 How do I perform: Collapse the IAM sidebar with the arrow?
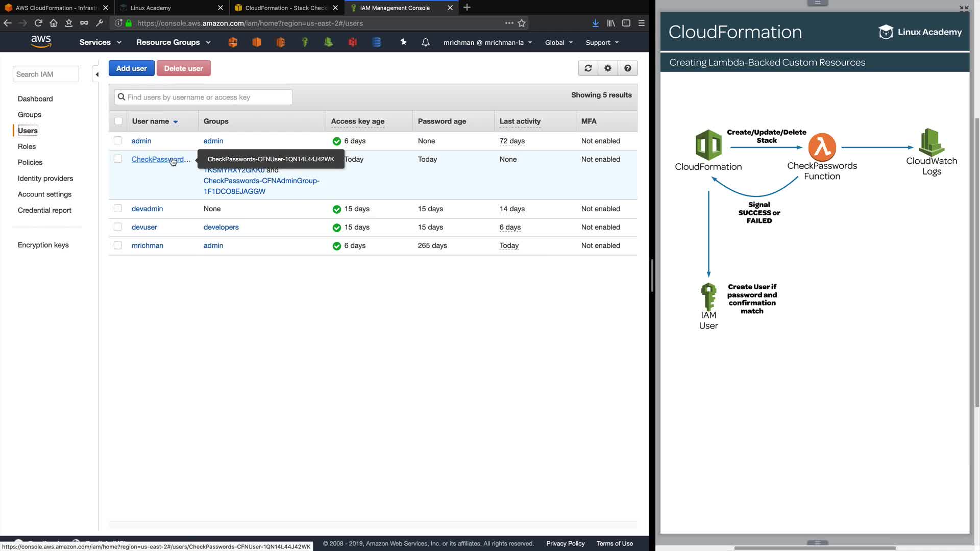[x=96, y=74]
